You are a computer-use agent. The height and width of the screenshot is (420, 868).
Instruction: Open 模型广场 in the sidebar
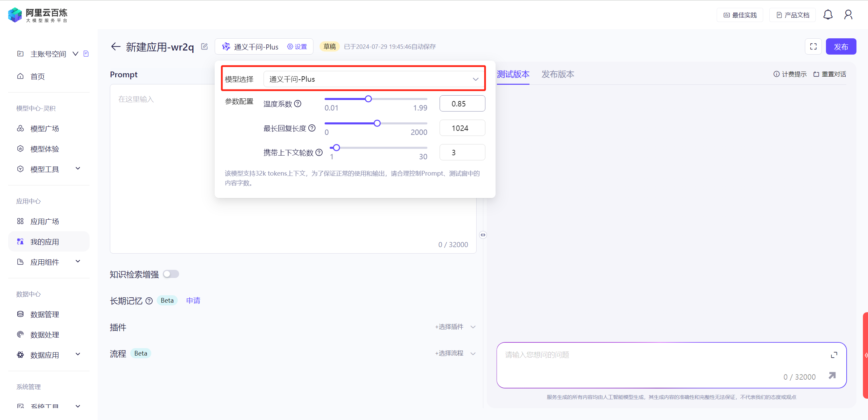coord(44,128)
